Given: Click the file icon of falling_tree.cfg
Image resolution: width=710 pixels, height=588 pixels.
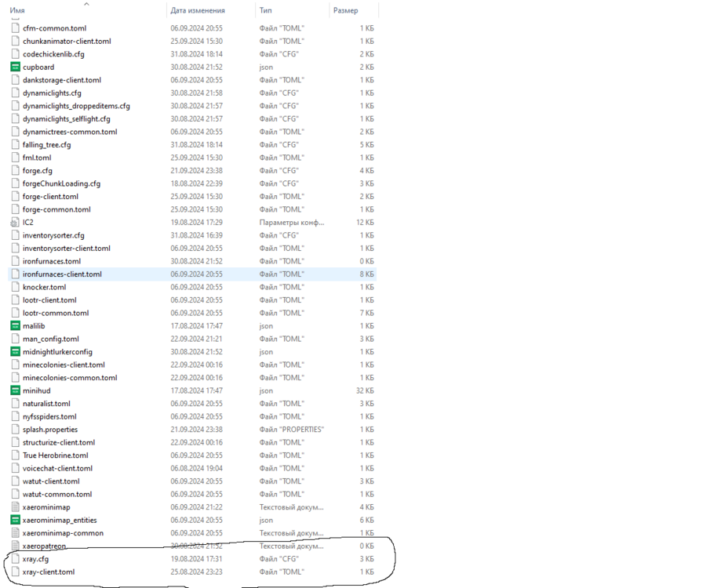Looking at the screenshot, I should point(16,145).
